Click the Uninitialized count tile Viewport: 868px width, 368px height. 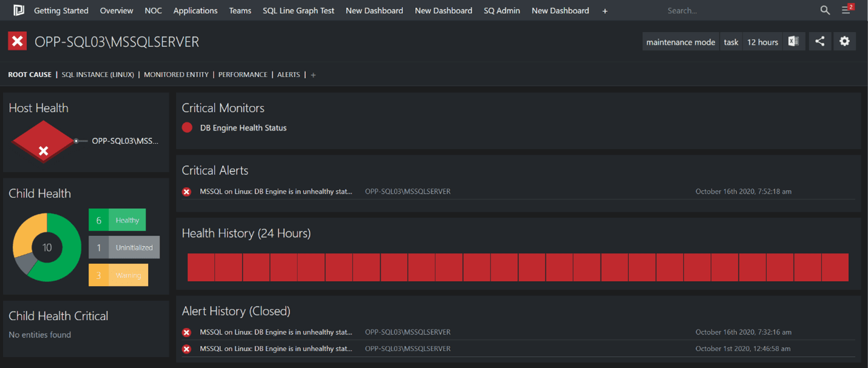(x=124, y=247)
